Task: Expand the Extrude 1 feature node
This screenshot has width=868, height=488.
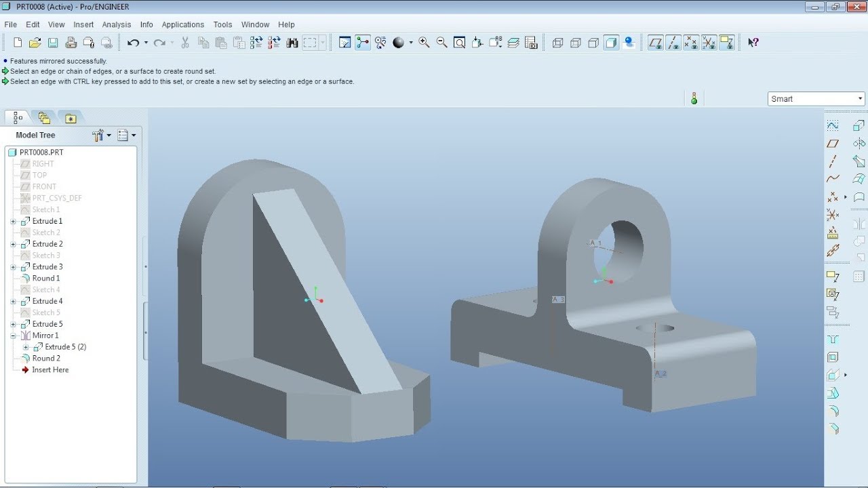Action: click(x=13, y=222)
